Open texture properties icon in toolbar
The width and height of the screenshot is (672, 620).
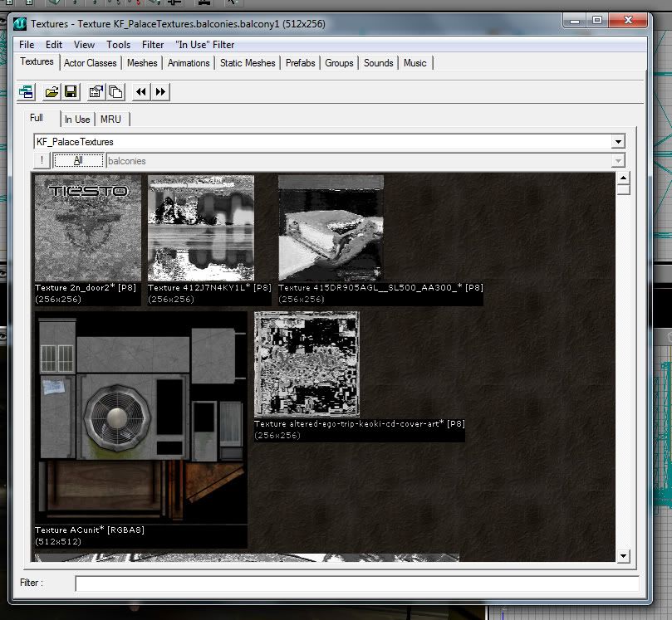click(x=96, y=91)
